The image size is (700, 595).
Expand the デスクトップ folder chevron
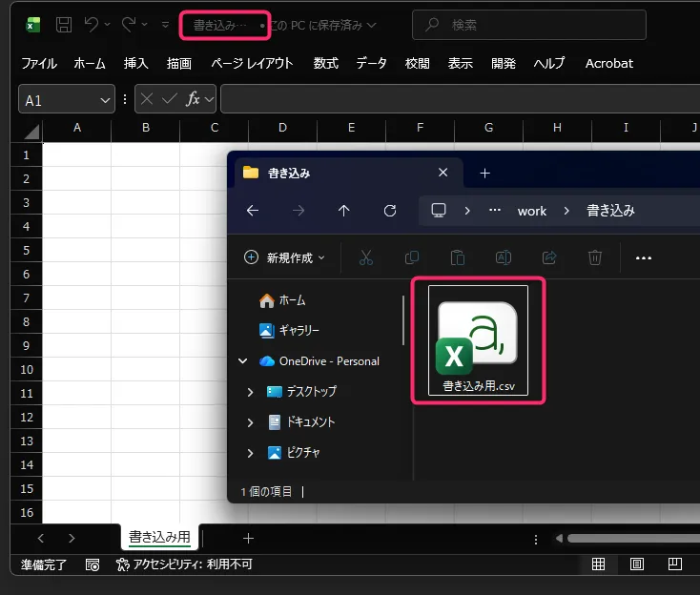(x=250, y=392)
